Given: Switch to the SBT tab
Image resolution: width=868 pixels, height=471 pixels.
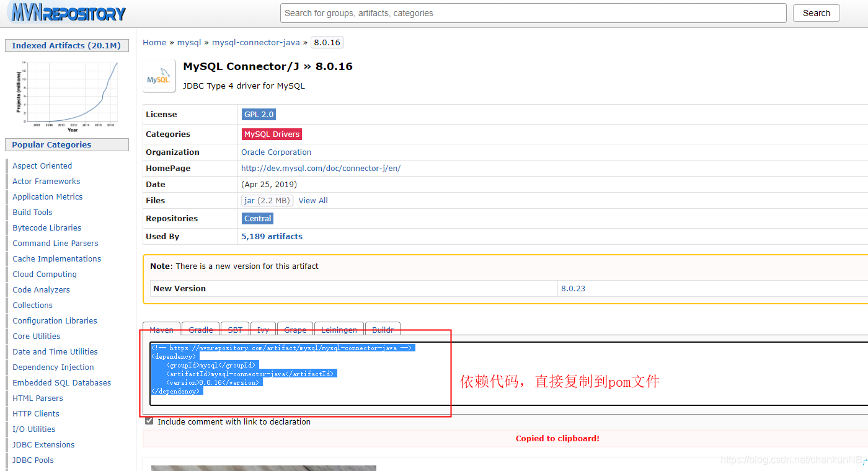Looking at the screenshot, I should pos(235,329).
